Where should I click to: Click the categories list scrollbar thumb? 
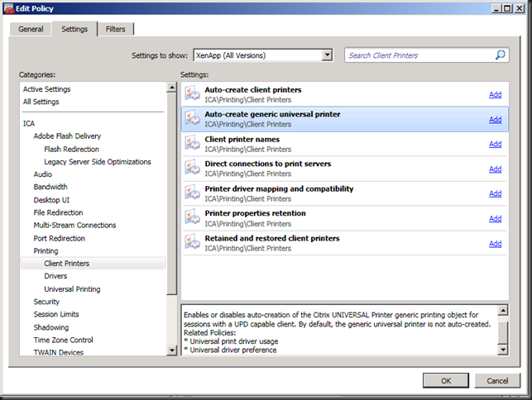[172, 193]
